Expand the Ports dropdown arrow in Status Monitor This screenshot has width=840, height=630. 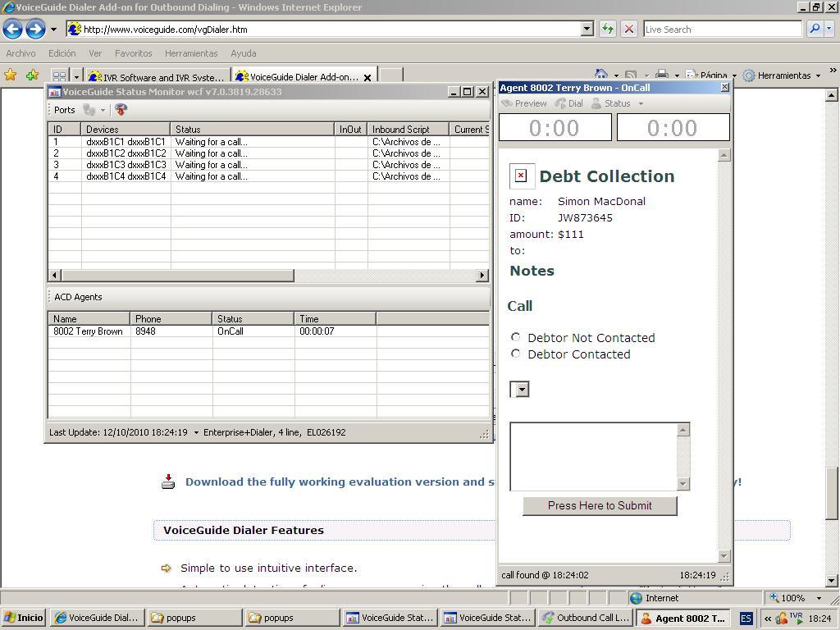coord(103,111)
